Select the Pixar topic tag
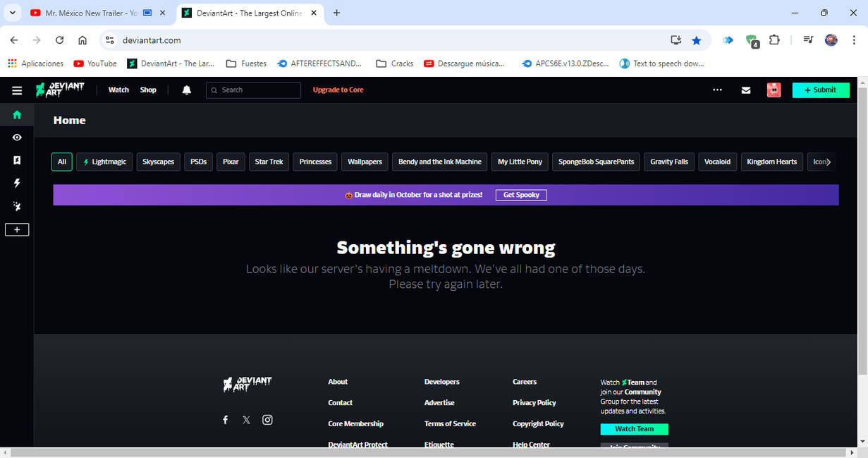868x458 pixels. [x=231, y=162]
